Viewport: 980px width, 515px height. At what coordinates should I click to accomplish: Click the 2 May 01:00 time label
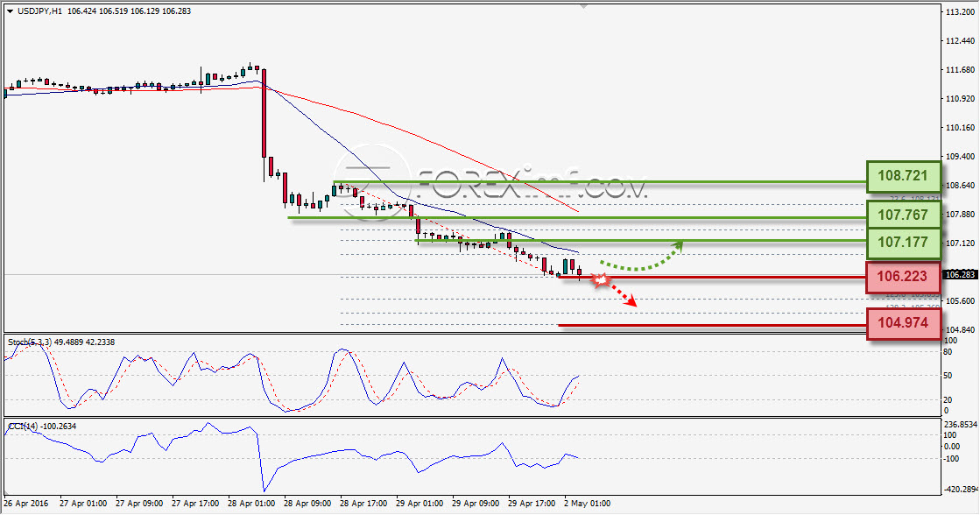click(588, 503)
